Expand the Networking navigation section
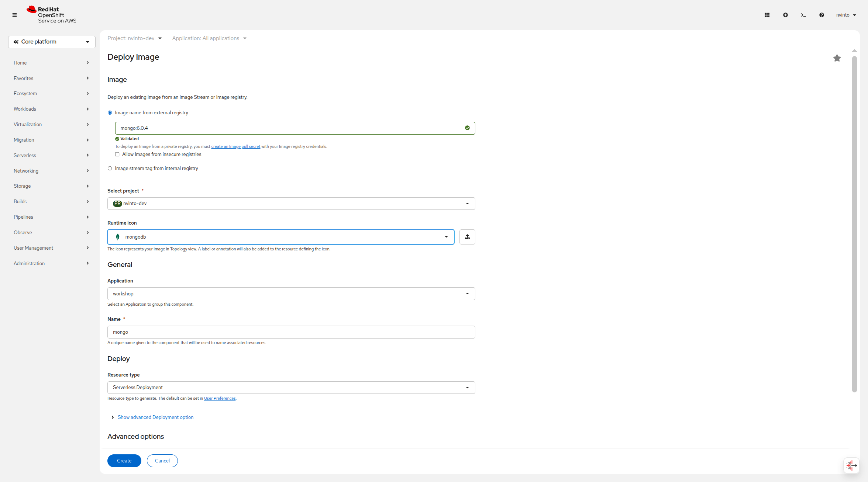 51,171
